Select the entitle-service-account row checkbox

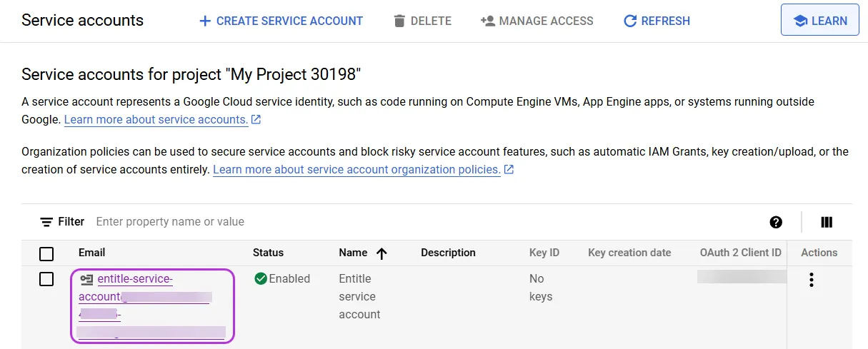[46, 279]
